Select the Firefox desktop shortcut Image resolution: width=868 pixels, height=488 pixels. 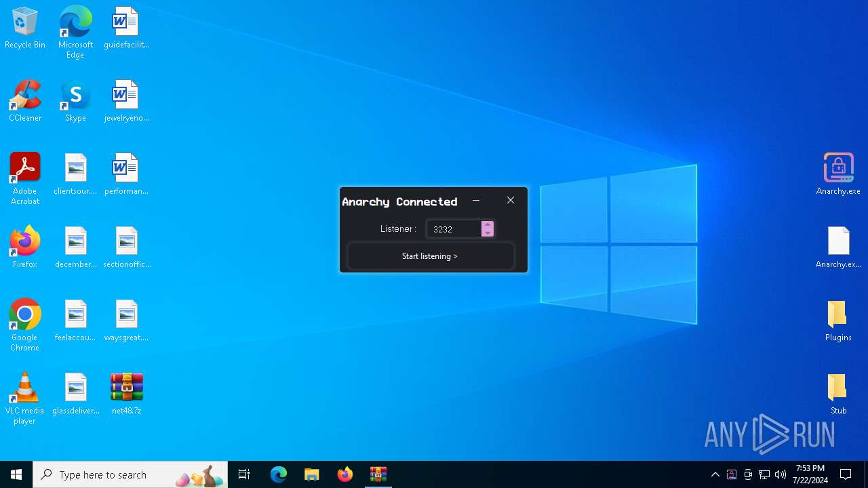(25, 248)
